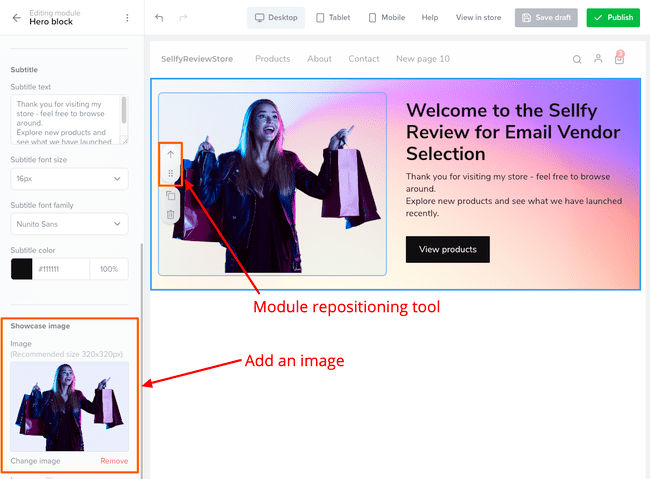Click View in store

pos(478,17)
